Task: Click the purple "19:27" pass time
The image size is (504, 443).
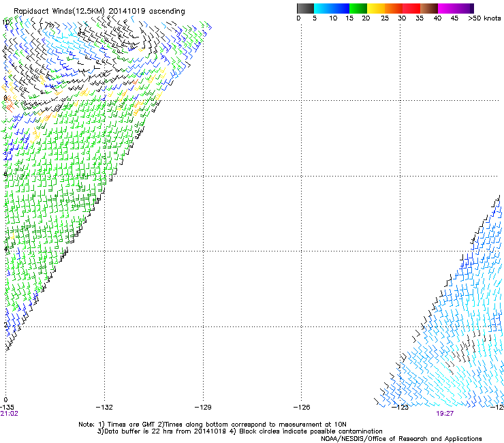Action: 445,414
